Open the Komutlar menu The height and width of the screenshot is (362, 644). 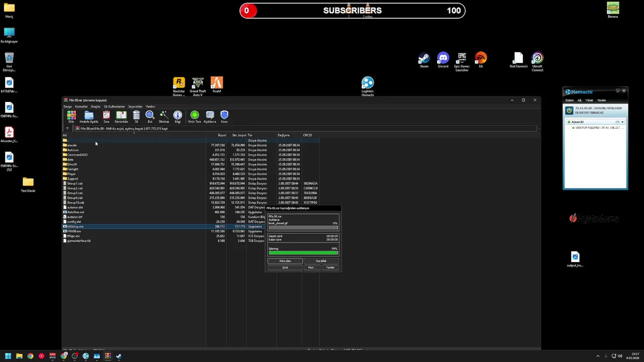[81, 107]
